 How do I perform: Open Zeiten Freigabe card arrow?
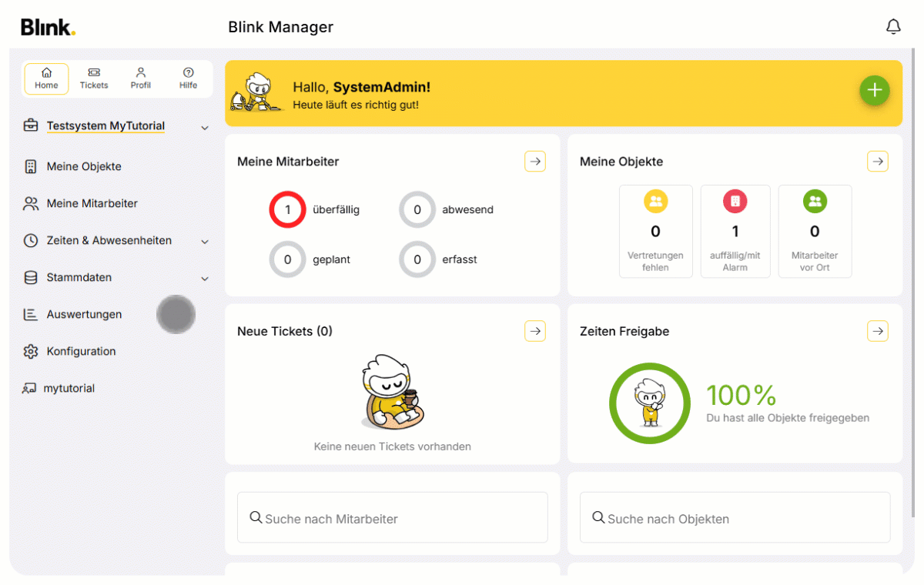click(878, 331)
